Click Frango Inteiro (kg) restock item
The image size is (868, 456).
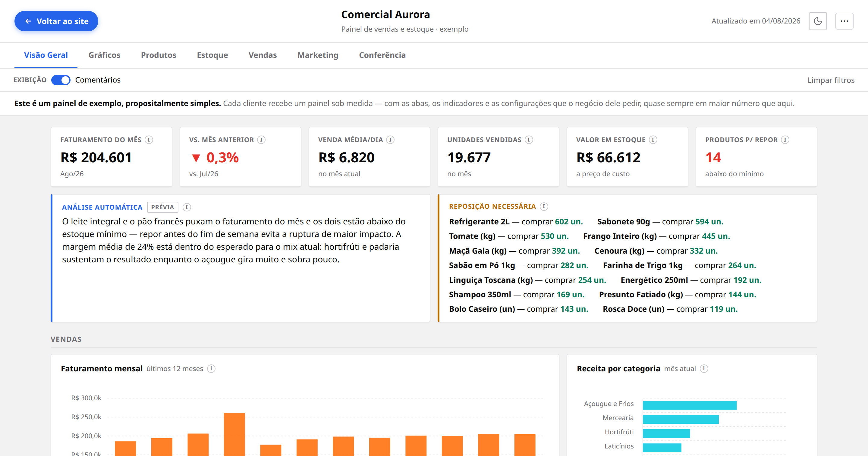pyautogui.click(x=657, y=236)
